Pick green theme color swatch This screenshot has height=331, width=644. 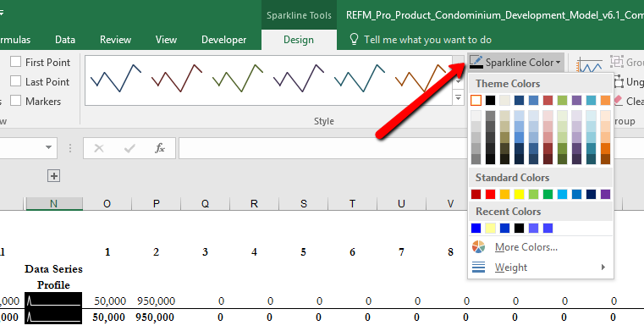click(x=562, y=100)
